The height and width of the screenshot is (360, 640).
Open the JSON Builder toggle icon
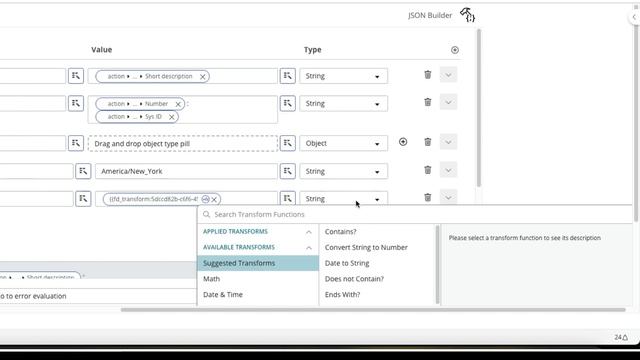point(467,15)
